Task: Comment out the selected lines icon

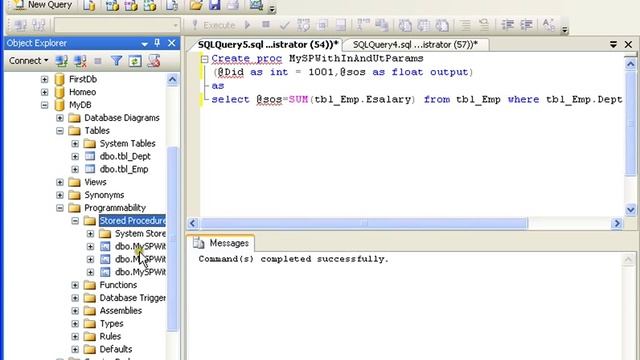Action: [x=465, y=25]
